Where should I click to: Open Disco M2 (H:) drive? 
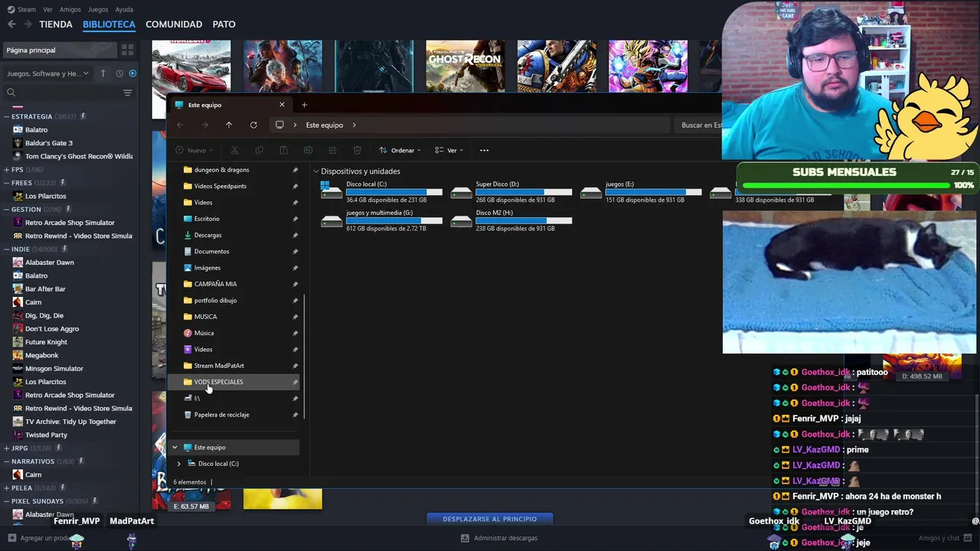click(511, 220)
